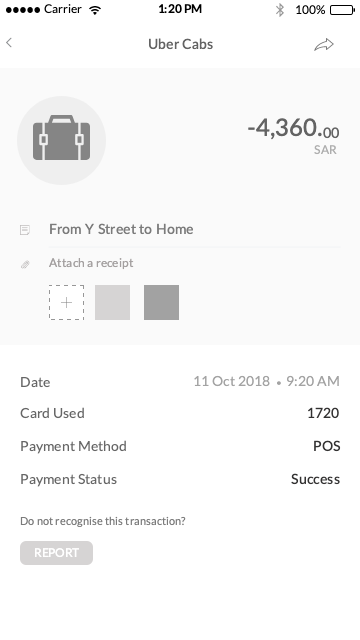Tap the Payment Status Success value
The height and width of the screenshot is (640, 360).
pos(315,479)
